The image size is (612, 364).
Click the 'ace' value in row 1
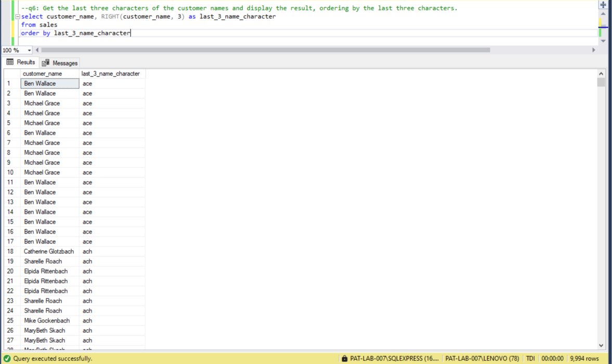[112, 84]
